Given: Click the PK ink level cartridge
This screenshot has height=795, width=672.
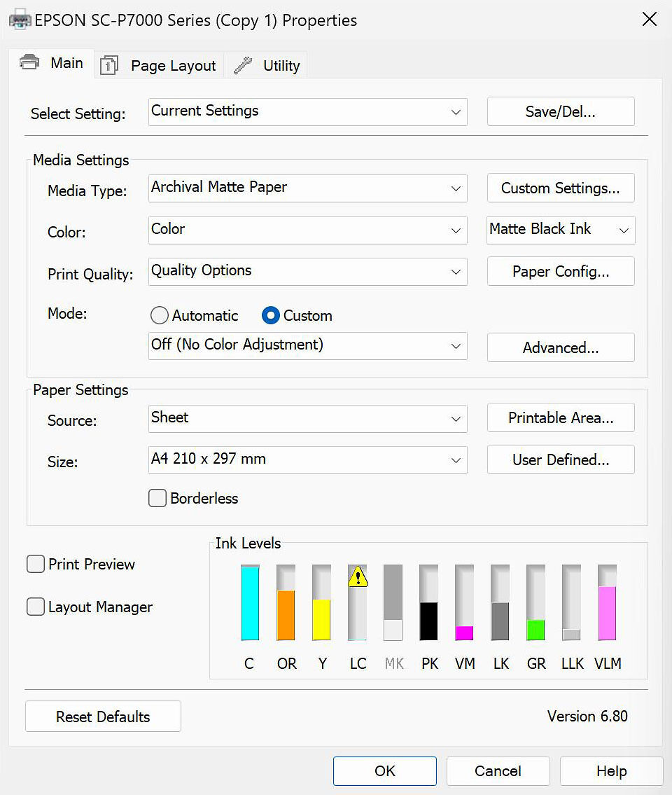Looking at the screenshot, I should [x=429, y=604].
